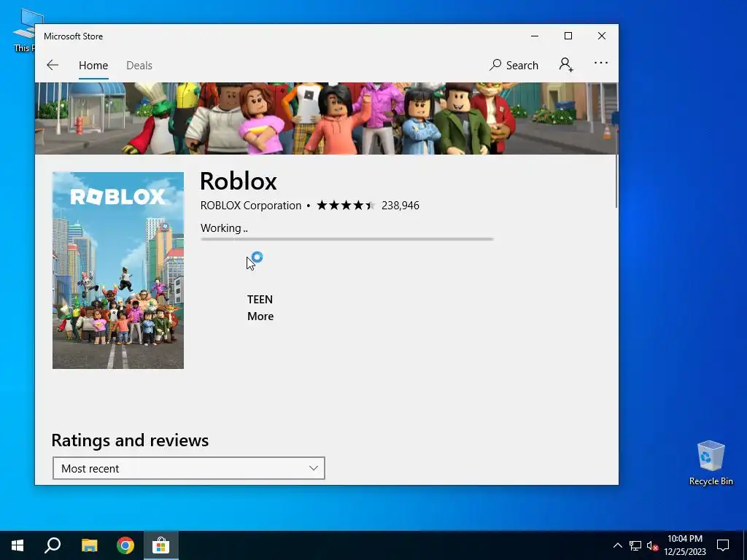Click the Ratings and reviews heading
747x560 pixels.
tap(130, 440)
